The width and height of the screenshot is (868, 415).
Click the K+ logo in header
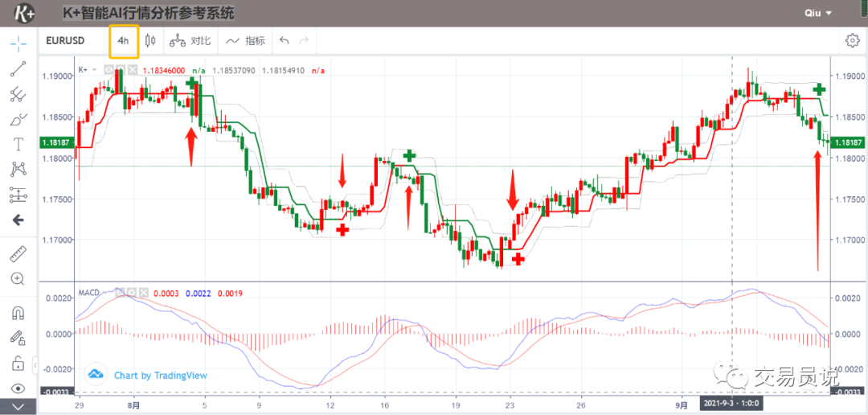[x=24, y=13]
